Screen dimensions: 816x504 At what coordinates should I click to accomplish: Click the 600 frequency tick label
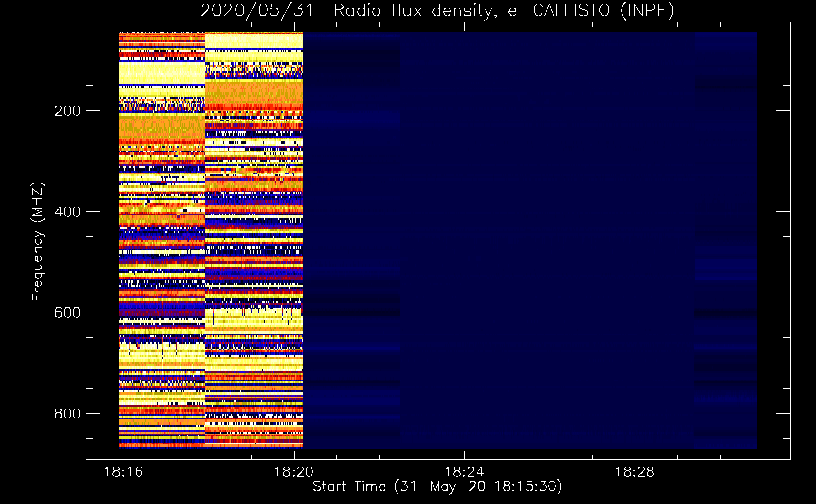(x=68, y=312)
